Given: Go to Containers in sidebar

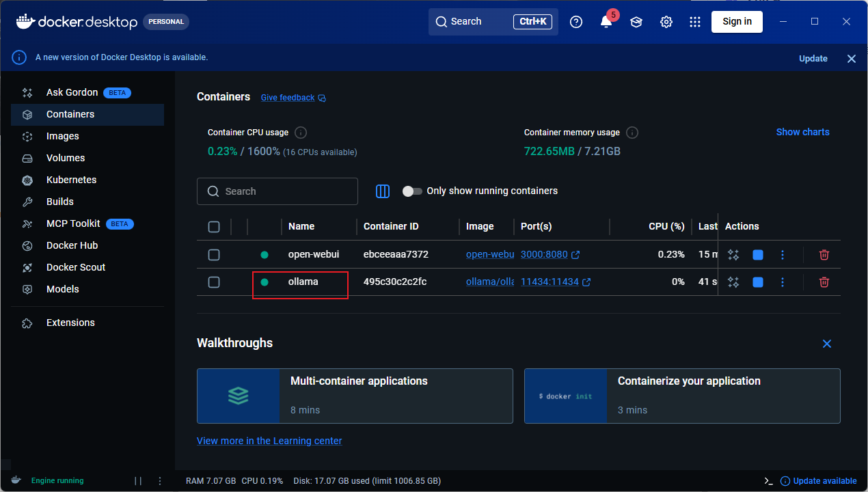Looking at the screenshot, I should point(87,114).
